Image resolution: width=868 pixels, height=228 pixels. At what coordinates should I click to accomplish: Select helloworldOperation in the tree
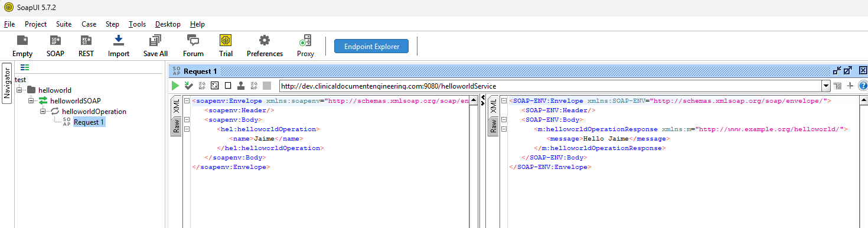[93, 112]
